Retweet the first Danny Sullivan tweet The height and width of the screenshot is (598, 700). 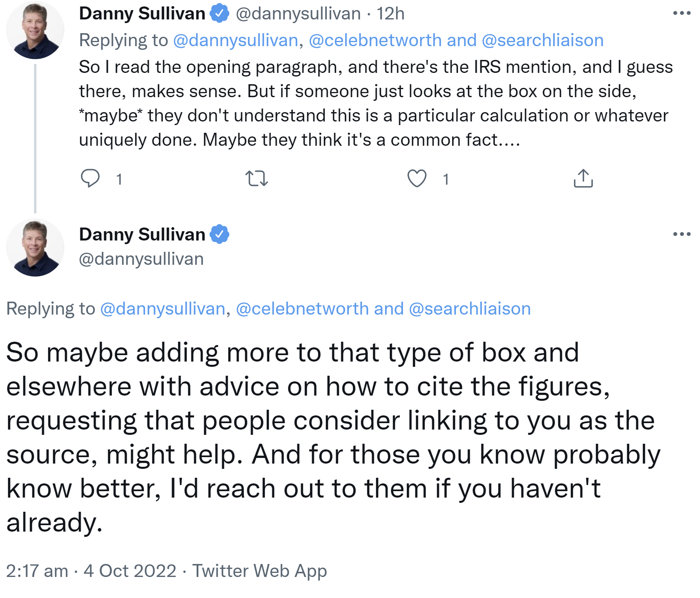pos(257,178)
